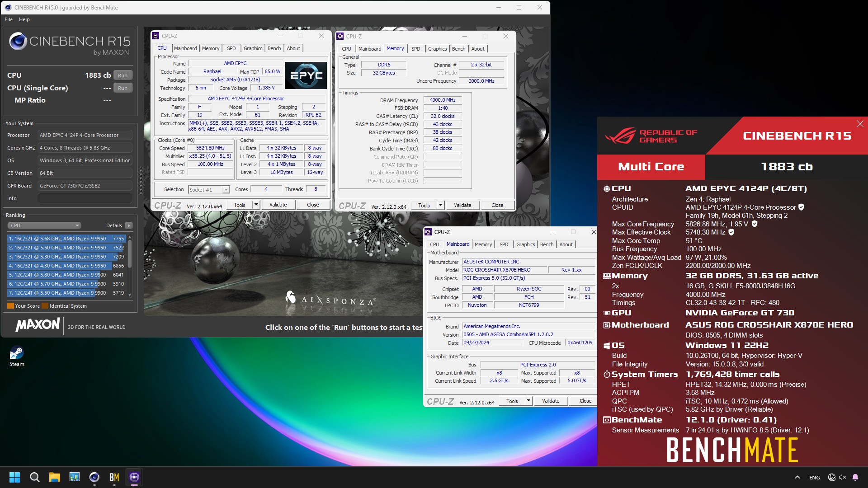
Task: Select ranking entry 16C/32T @ 4.30 GHz
Action: coord(66,266)
